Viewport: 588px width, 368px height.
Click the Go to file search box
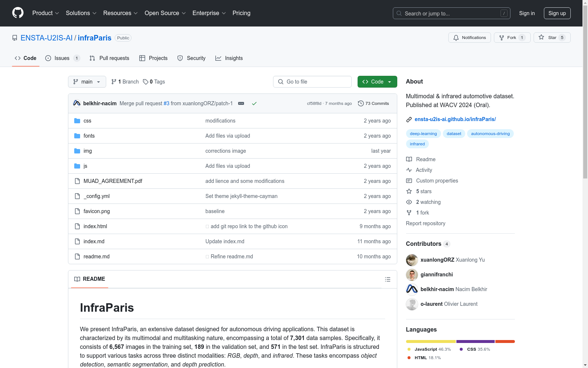tap(312, 82)
